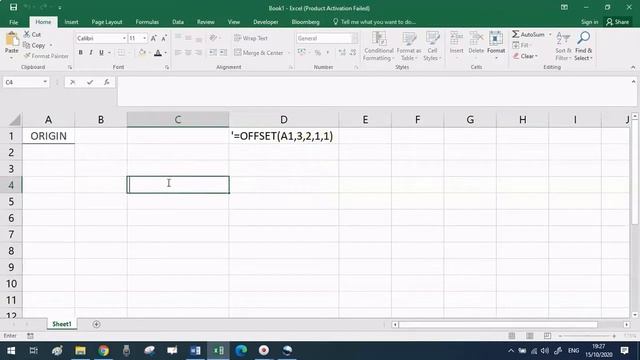This screenshot has width=640, height=360.
Task: Click Enter checkmark in formula bar
Action: 90,82
